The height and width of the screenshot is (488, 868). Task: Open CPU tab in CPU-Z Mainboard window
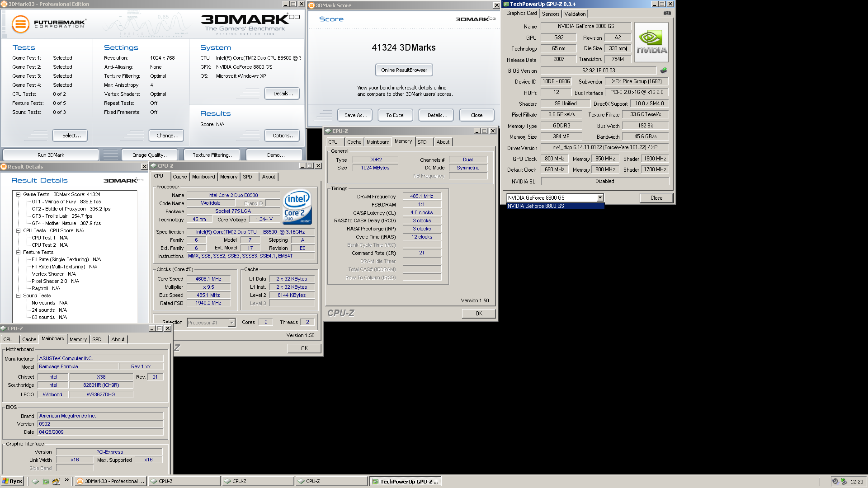[8, 339]
